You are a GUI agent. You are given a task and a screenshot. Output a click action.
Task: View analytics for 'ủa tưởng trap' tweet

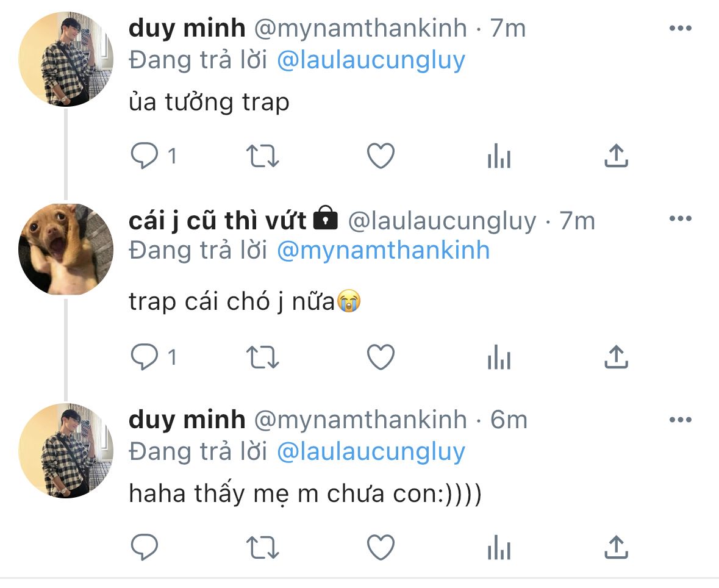[x=499, y=156]
